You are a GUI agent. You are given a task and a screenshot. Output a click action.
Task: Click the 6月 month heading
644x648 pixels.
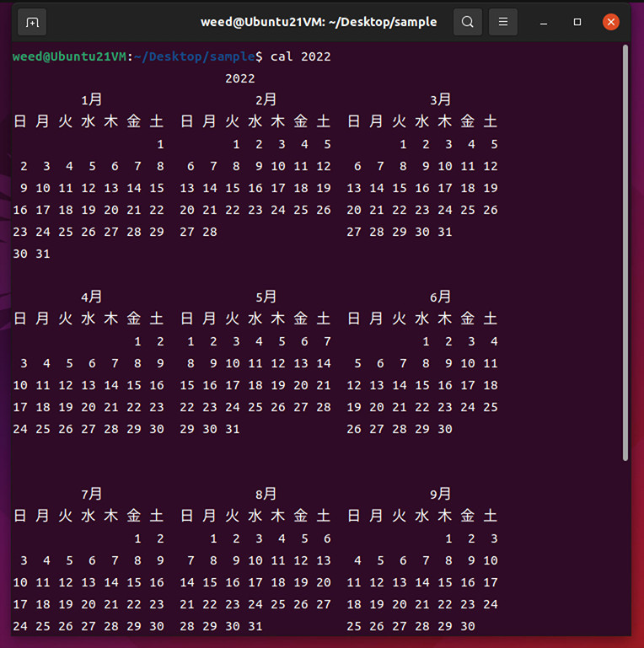(440, 297)
